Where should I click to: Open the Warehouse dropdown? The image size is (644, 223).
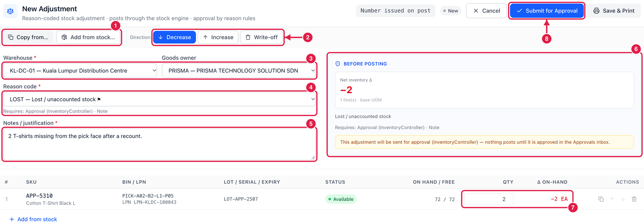tap(80, 71)
